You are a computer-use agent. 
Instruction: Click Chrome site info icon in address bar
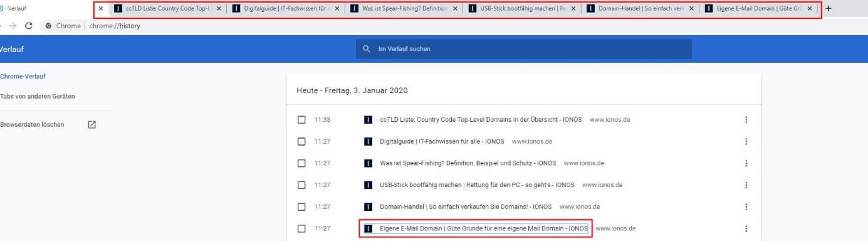(48, 26)
